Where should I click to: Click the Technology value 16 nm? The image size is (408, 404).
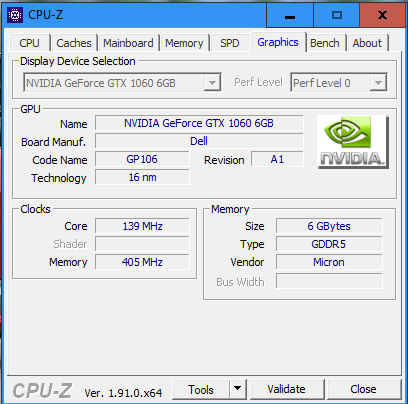[x=142, y=177]
